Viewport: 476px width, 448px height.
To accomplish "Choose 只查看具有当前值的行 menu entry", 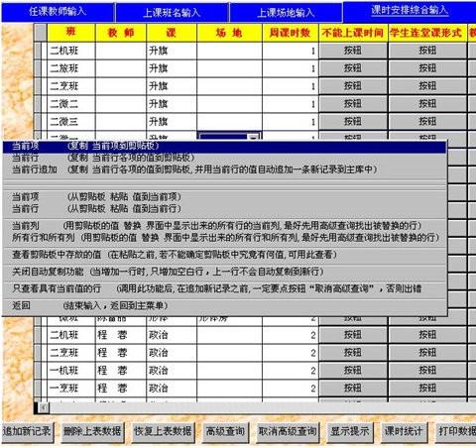I will 224,288.
